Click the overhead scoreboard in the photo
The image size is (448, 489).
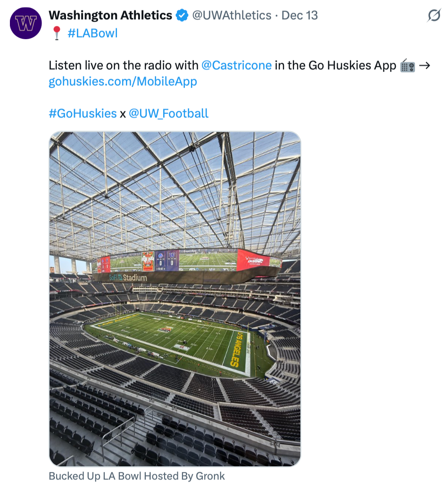pyautogui.click(x=189, y=262)
